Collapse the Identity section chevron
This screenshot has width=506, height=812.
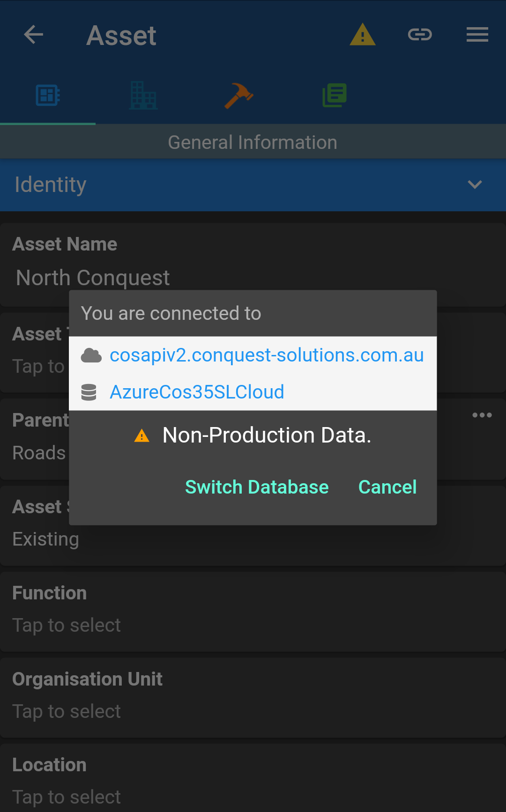click(x=475, y=185)
